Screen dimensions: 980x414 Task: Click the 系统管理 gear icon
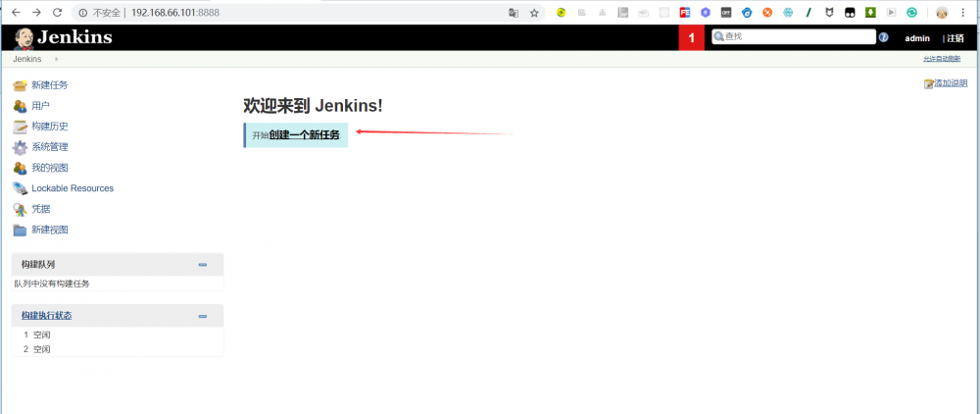(20, 147)
